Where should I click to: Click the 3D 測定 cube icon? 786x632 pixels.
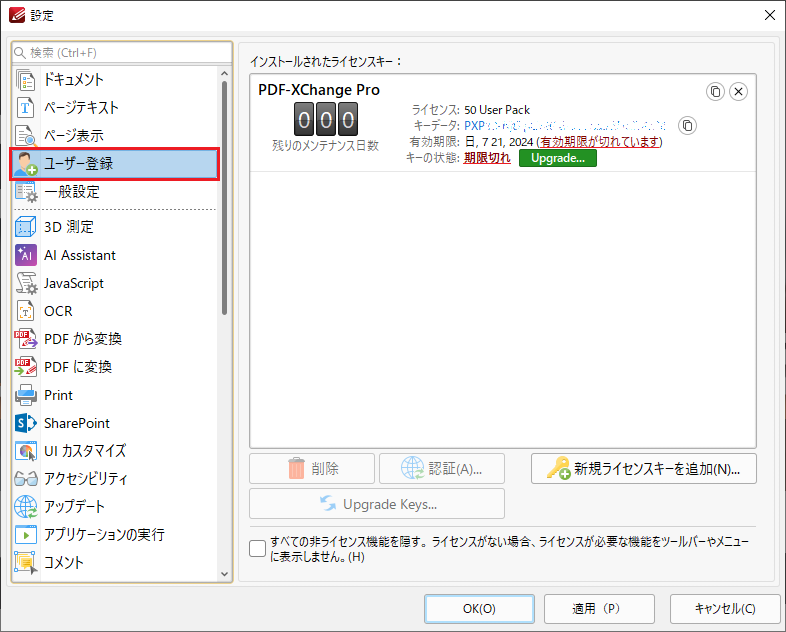coord(26,227)
